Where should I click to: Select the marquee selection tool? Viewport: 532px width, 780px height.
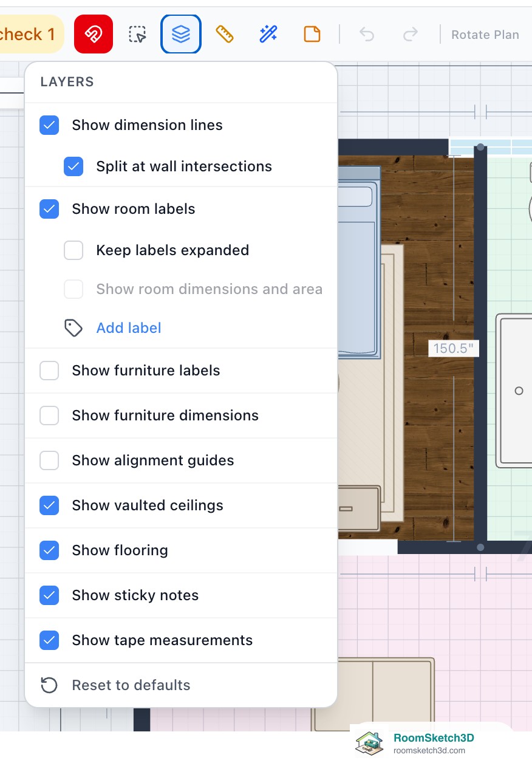[x=138, y=34]
